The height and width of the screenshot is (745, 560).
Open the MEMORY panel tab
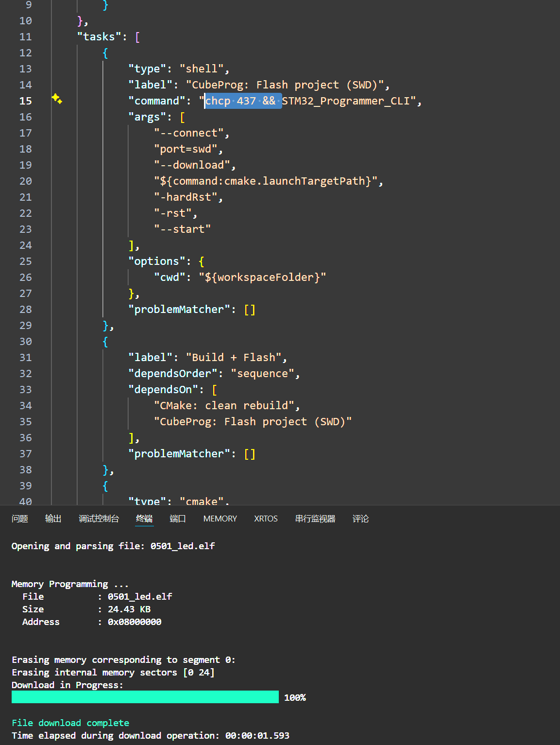click(x=220, y=519)
